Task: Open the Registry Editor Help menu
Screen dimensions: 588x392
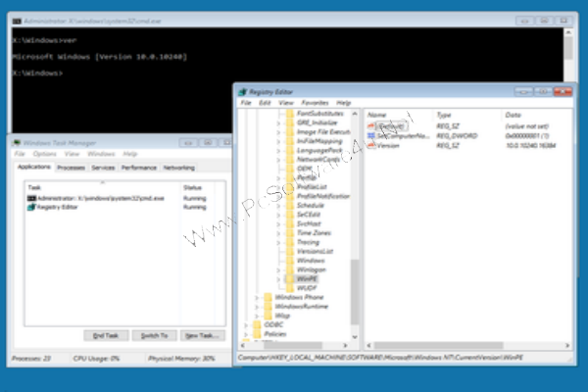Action: coord(344,103)
